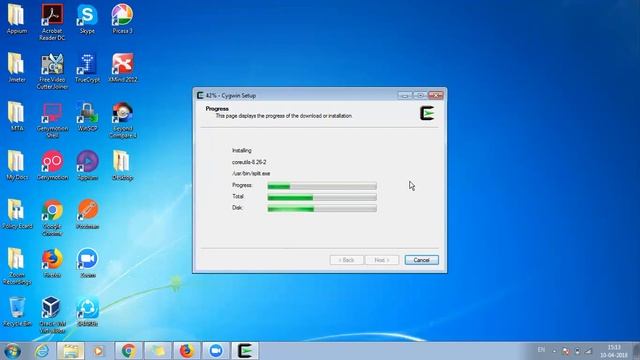
Task: Select the WinSCP shortcut
Action: 87,117
